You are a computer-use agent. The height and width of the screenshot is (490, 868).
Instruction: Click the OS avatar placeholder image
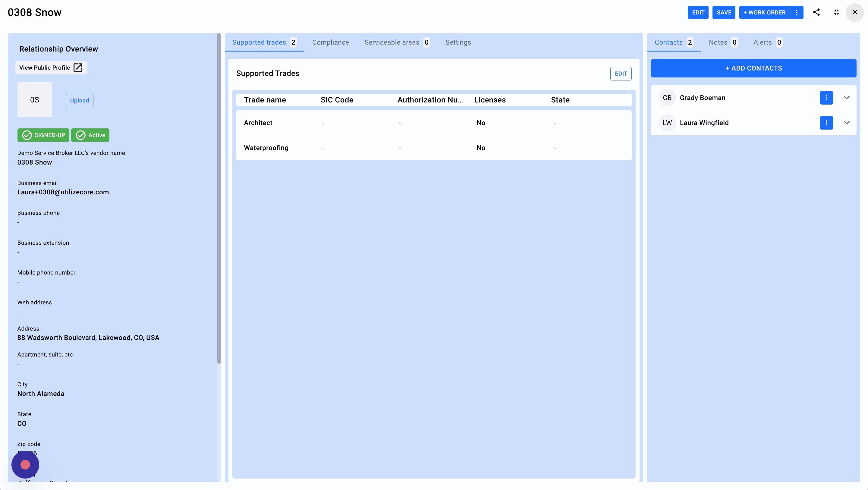point(35,100)
